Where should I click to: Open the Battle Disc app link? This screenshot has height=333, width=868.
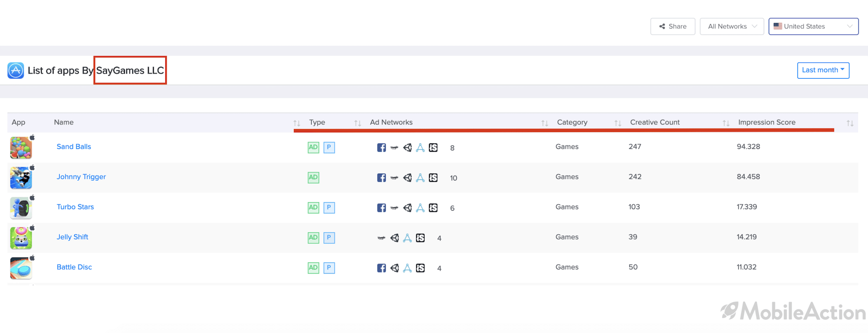tap(74, 267)
